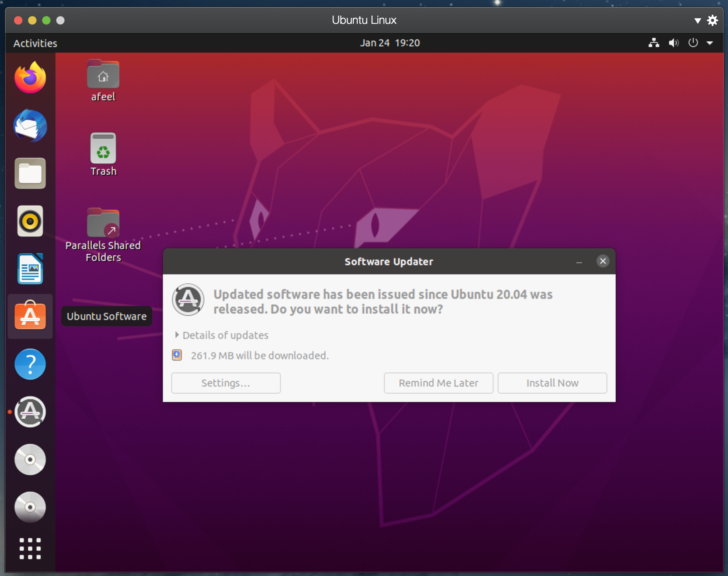Viewport: 728px width, 576px height.
Task: Open the first optical disc icon
Action: [30, 460]
